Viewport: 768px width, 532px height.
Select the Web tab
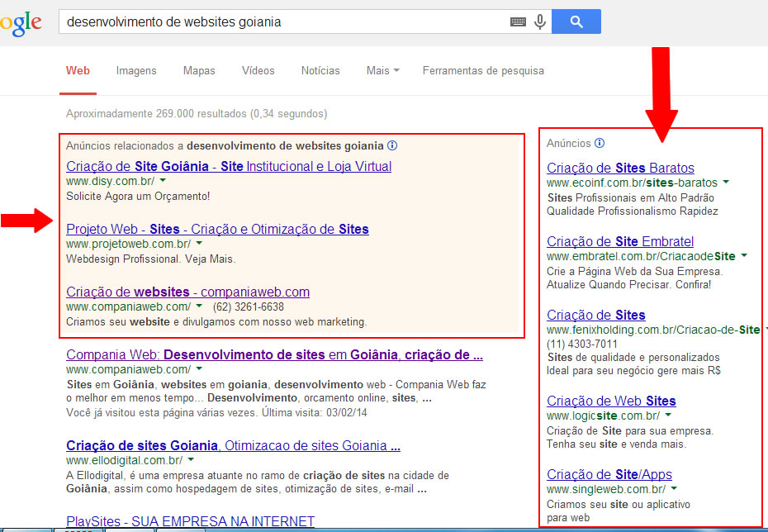pos(78,70)
